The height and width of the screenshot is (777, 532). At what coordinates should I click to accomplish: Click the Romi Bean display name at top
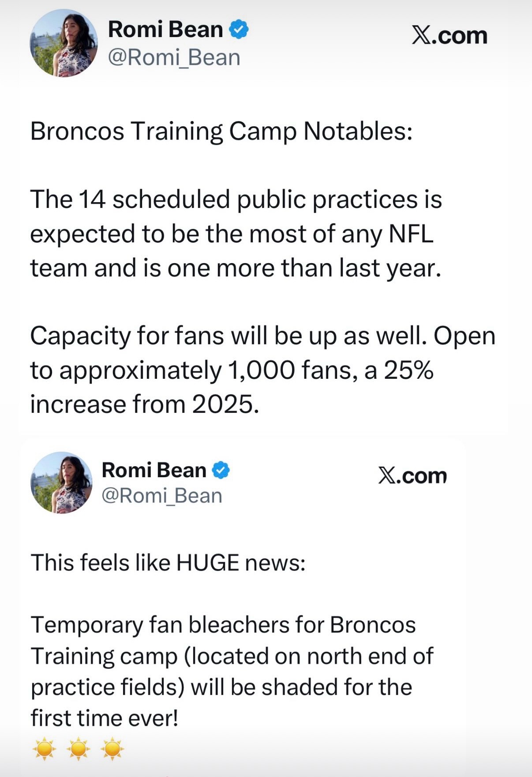(165, 30)
